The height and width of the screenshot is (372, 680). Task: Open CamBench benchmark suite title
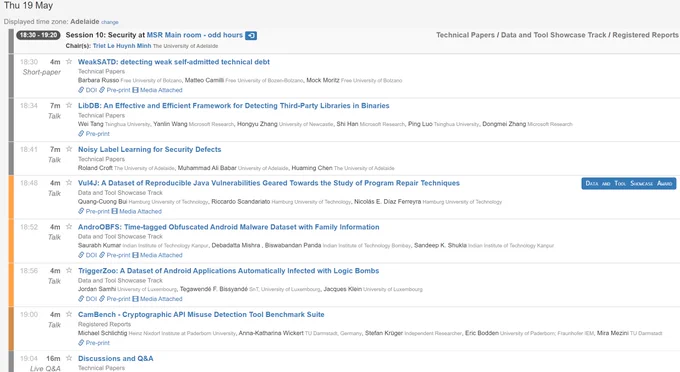(201, 315)
